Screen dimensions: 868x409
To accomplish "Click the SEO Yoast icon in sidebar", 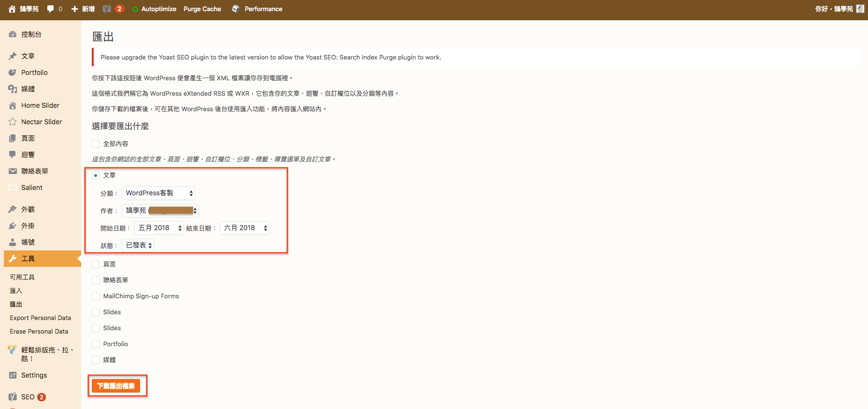I will pos(13,397).
